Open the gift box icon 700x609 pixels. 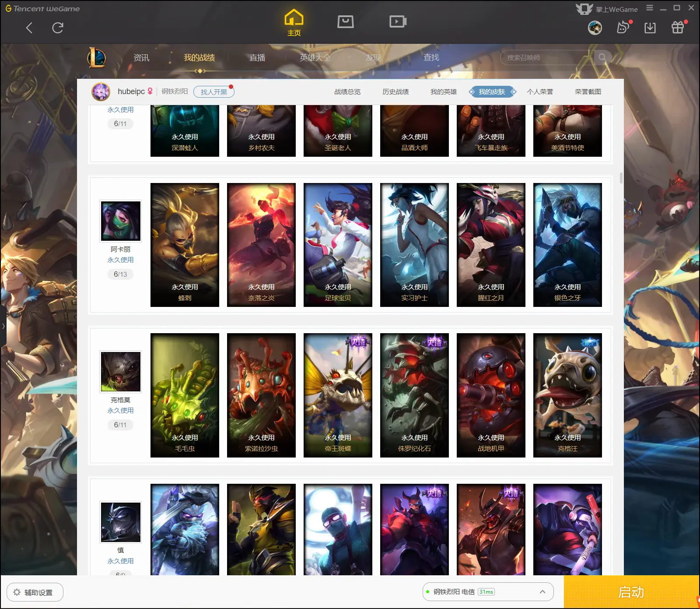click(678, 28)
